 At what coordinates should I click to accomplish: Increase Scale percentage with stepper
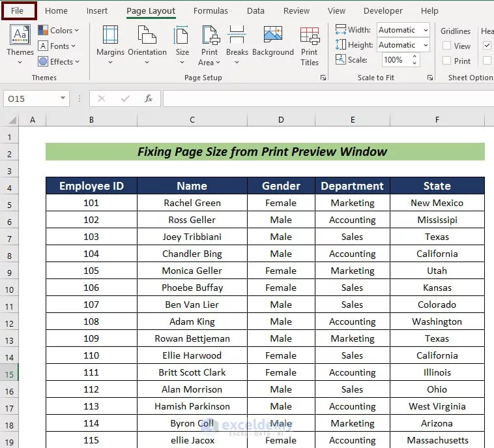(x=414, y=57)
